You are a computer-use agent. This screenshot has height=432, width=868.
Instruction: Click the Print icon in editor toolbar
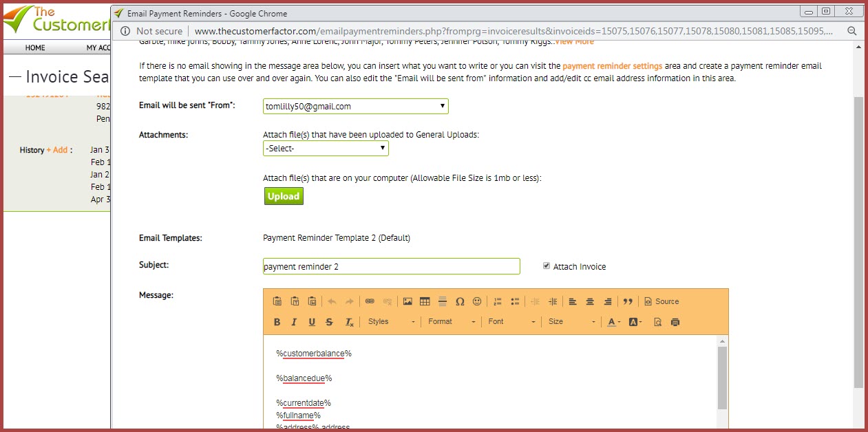(675, 322)
